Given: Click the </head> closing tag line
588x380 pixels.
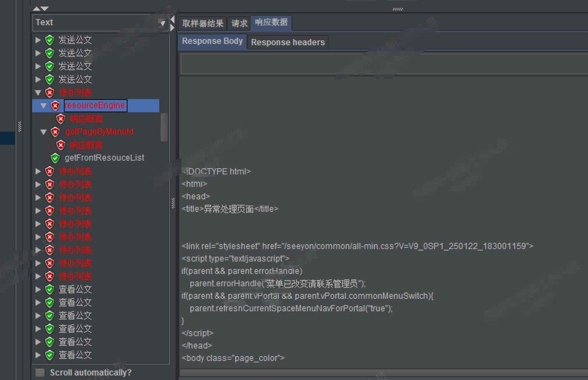Looking at the screenshot, I should [197, 346].
